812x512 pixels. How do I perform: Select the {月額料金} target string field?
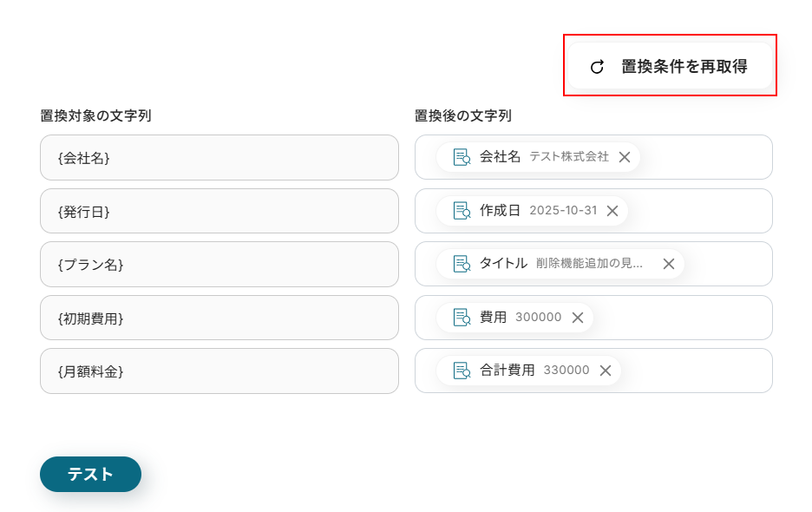coord(219,371)
